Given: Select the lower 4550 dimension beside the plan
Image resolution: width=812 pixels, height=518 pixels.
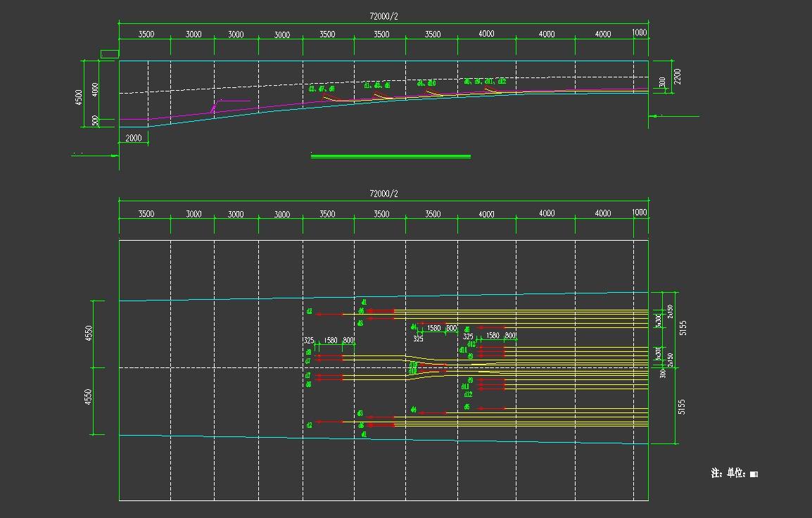Looking at the screenshot, I should coord(88,398).
